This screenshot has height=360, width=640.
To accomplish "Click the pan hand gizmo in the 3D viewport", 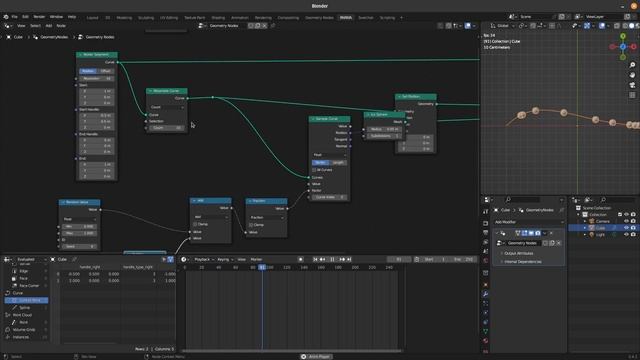I will [x=632, y=75].
